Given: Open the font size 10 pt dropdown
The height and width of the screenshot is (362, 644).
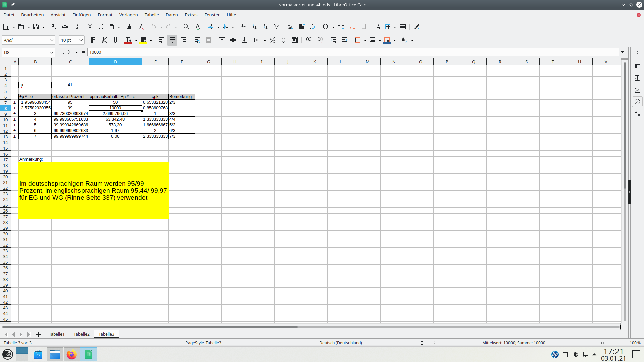Looking at the screenshot, I should [x=80, y=40].
